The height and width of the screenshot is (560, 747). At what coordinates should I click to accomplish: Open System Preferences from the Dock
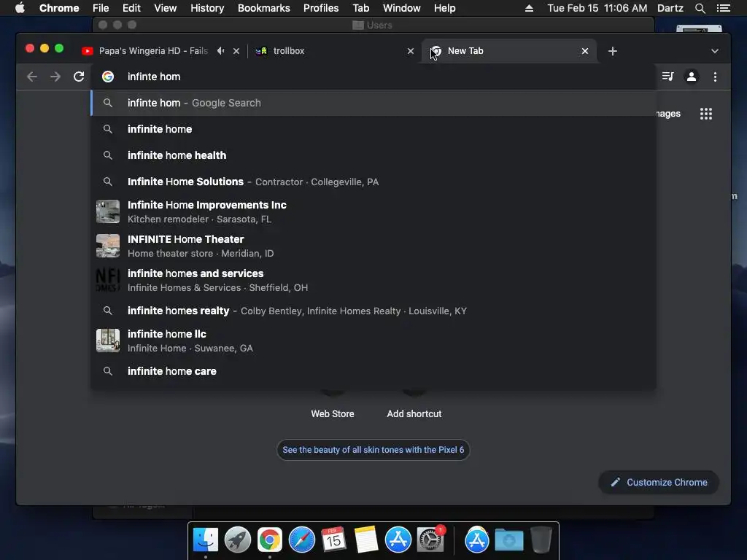click(x=430, y=540)
